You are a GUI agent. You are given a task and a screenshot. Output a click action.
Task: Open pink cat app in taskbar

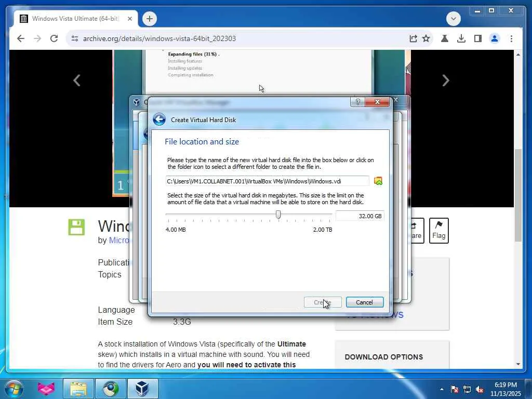[x=46, y=389]
